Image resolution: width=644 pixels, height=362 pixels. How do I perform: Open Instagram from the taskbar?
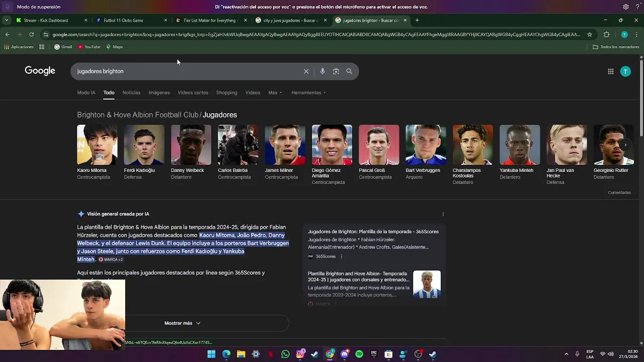click(x=300, y=354)
